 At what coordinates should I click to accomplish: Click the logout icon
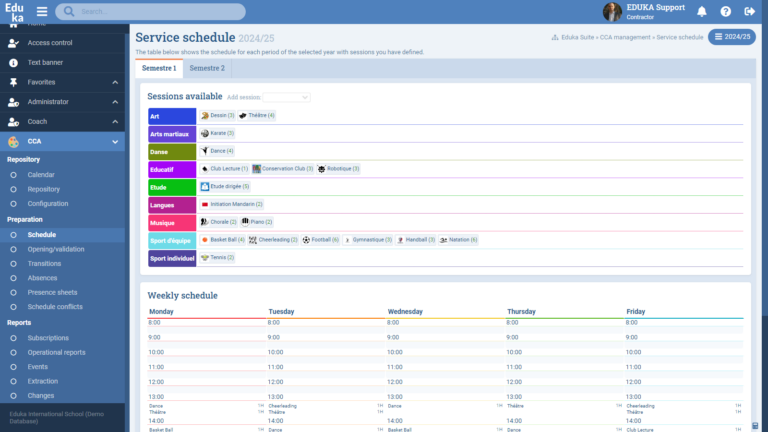(x=749, y=11)
